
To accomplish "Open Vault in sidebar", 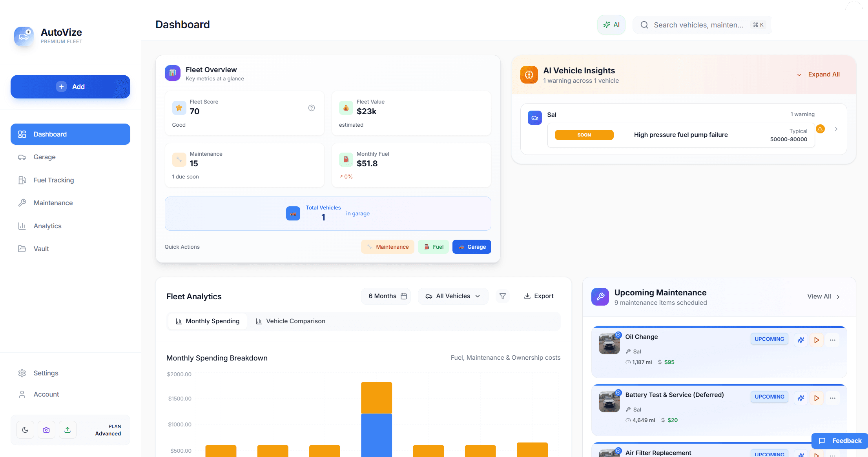I will tap(70, 249).
